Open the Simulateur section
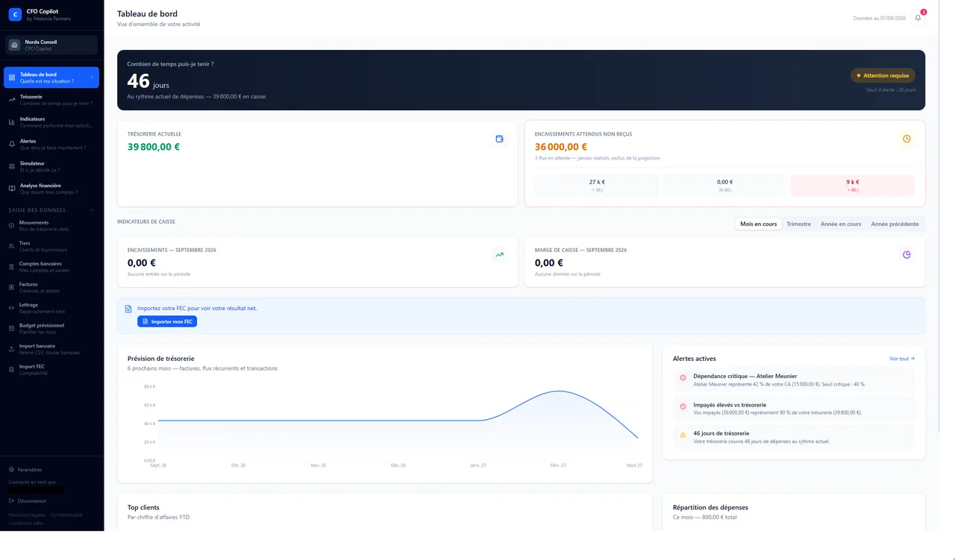 tap(51, 166)
